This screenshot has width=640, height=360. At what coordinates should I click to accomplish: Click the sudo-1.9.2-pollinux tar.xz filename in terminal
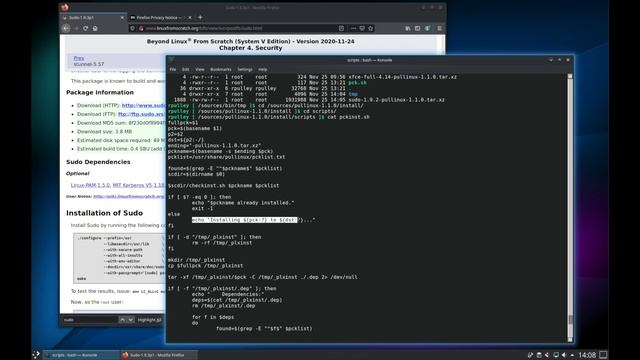[396, 100]
